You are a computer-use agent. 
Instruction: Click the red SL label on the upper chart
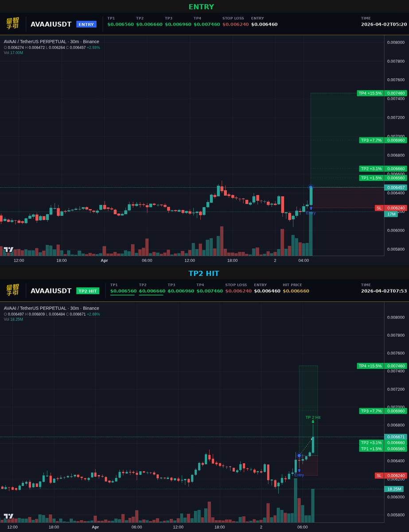pos(379,208)
